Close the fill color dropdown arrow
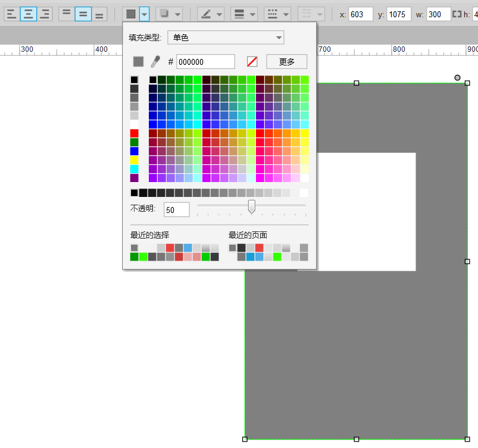 (144, 14)
